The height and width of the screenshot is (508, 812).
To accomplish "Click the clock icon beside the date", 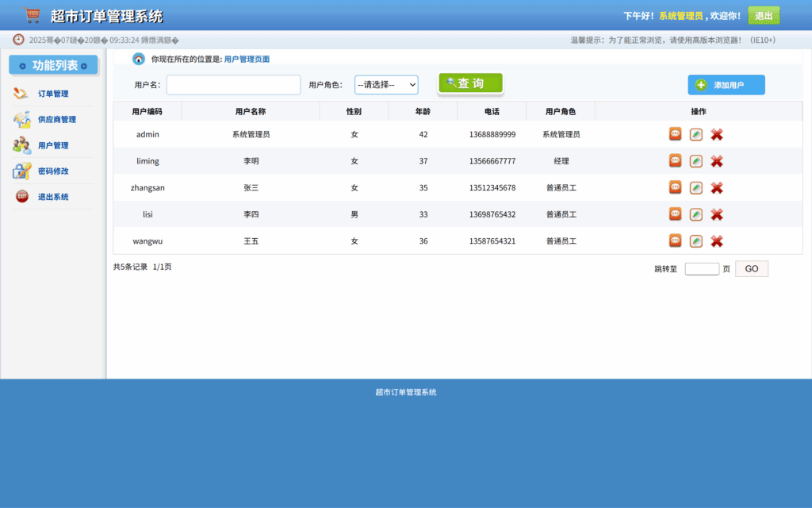I will click(x=17, y=38).
